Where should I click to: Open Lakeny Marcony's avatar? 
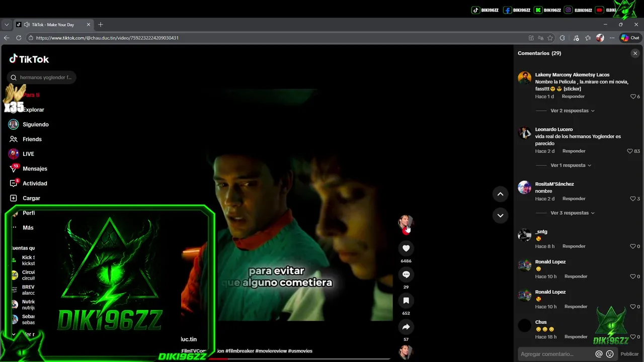click(x=524, y=78)
